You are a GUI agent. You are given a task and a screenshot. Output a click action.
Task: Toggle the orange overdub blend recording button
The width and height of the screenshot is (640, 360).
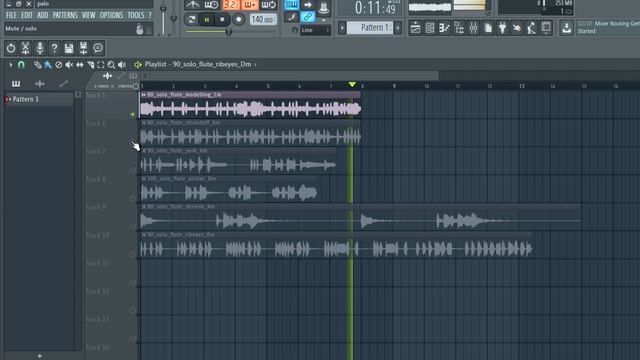point(249,5)
